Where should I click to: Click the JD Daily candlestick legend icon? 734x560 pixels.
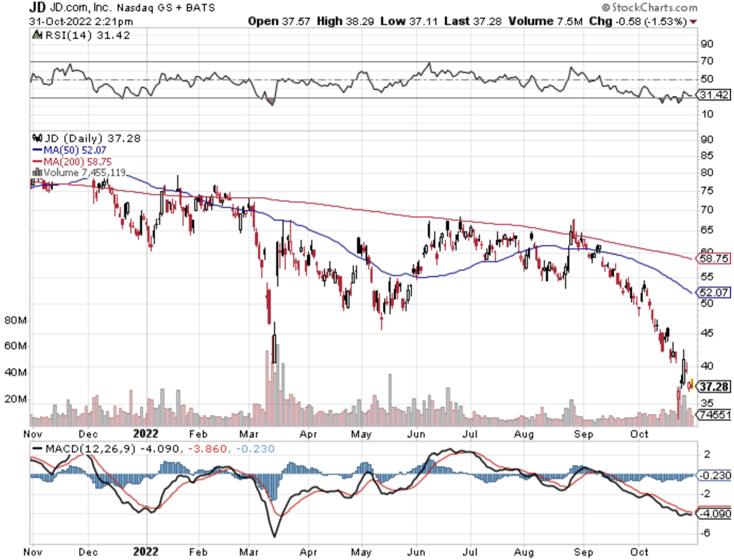[x=37, y=138]
